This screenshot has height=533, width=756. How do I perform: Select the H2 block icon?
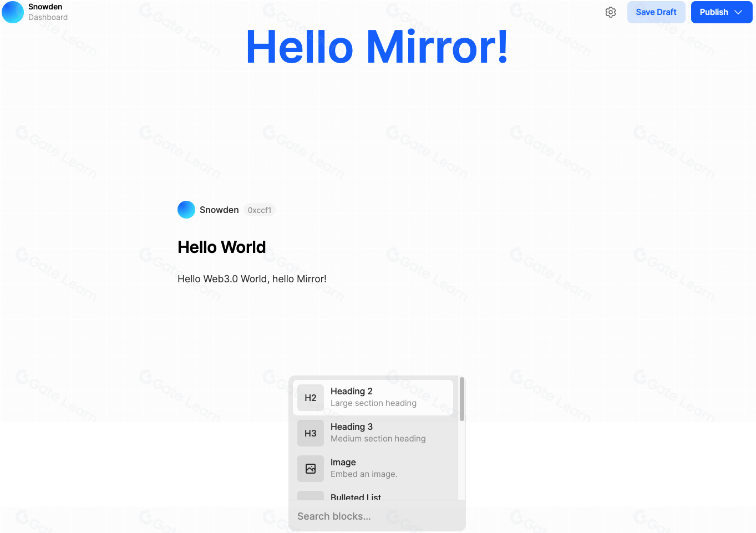tap(311, 398)
